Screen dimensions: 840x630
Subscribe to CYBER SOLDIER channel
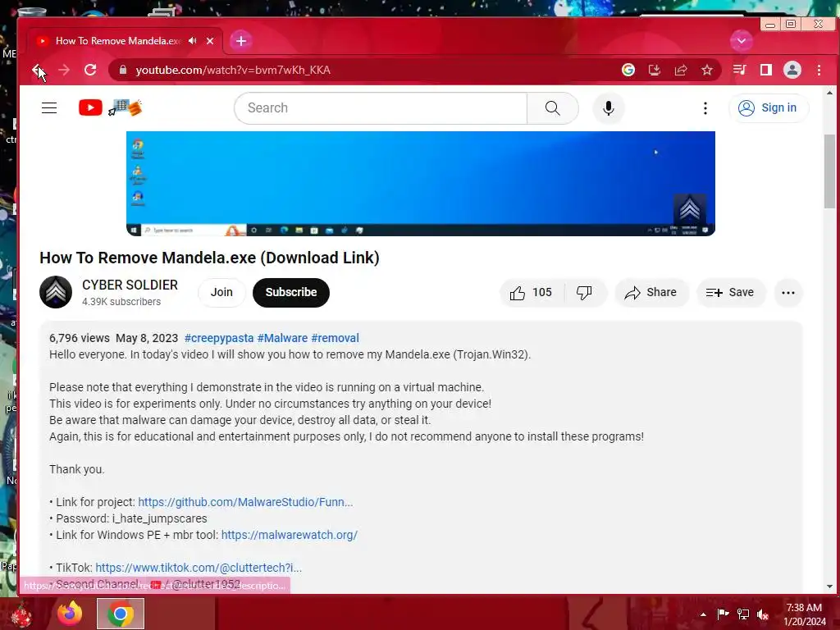point(291,293)
